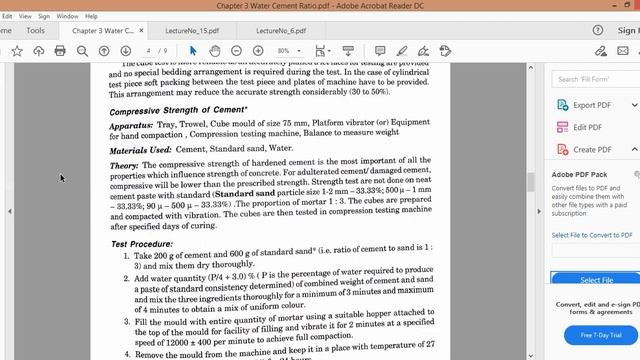The image size is (640, 360).
Task: Collapse the right tools pane arrow
Action: pyautogui.click(x=539, y=211)
